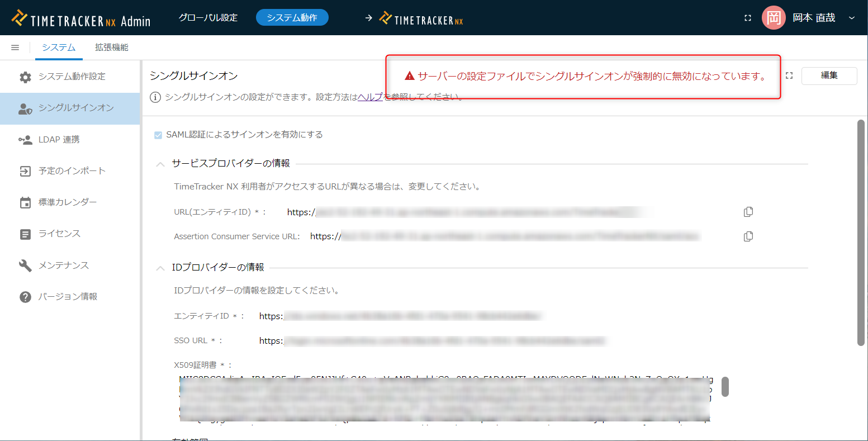This screenshot has height=441, width=868.
Task: Click the fullscreen icon in top header
Action: (x=748, y=18)
